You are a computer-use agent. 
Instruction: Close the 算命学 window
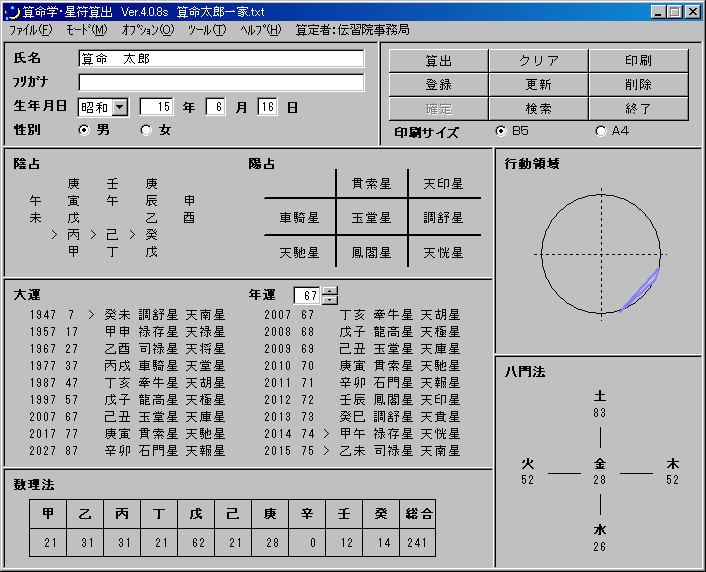tap(692, 12)
